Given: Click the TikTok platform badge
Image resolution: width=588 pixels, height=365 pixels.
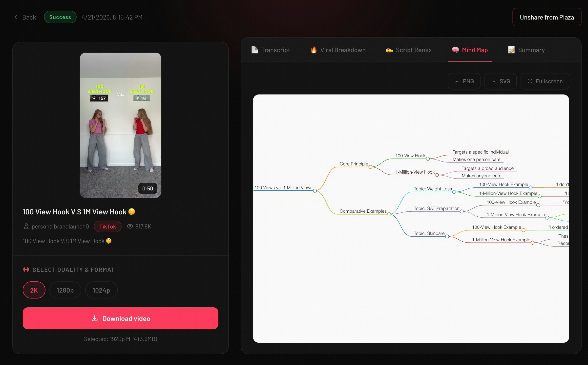Looking at the screenshot, I should [107, 227].
